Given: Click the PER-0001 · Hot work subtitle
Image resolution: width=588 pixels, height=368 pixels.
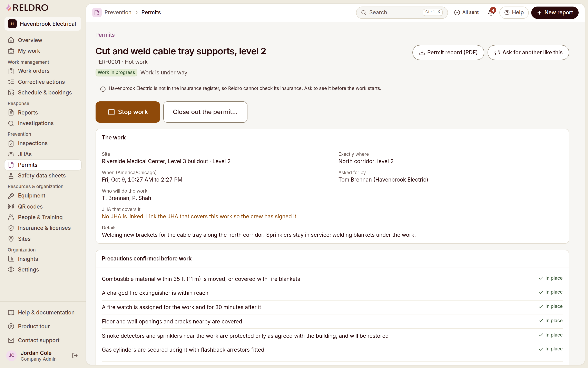Looking at the screenshot, I should pyautogui.click(x=121, y=62).
